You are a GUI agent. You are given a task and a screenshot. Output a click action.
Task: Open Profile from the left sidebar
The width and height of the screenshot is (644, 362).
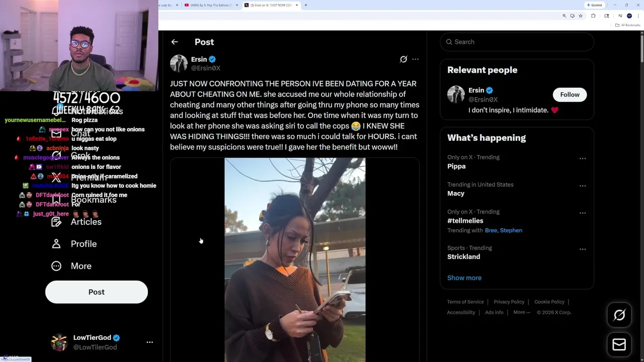[x=74, y=244]
